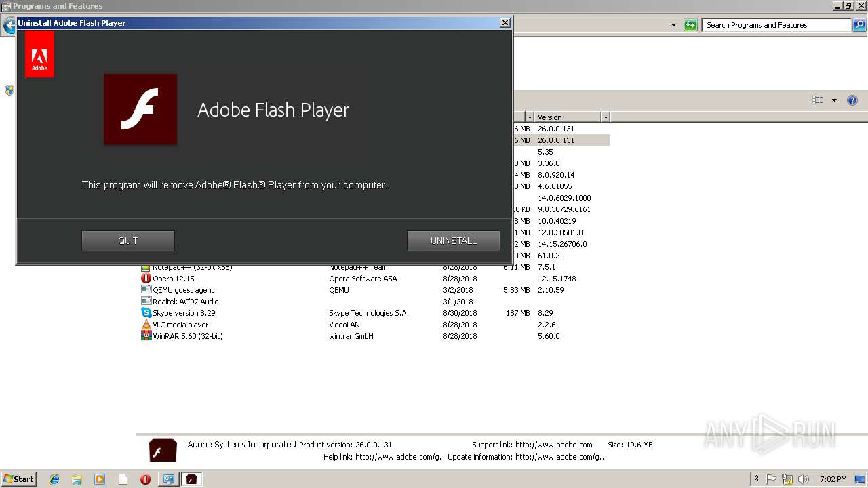This screenshot has width=868, height=488.
Task: Open the blue help question icon
Action: (852, 100)
